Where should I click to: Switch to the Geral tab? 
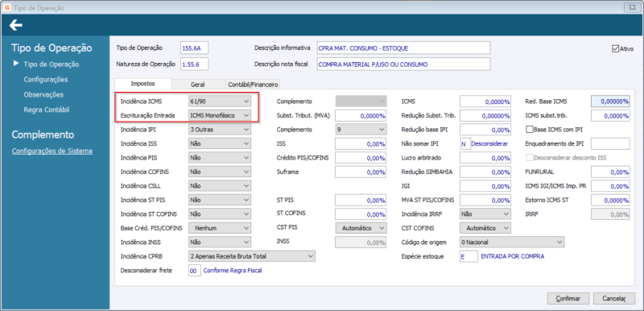coord(197,85)
